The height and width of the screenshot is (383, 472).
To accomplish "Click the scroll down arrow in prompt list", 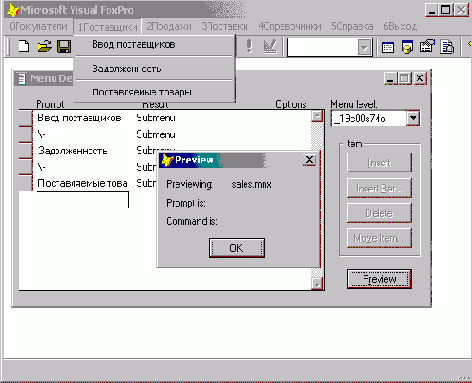I will pos(317,284).
